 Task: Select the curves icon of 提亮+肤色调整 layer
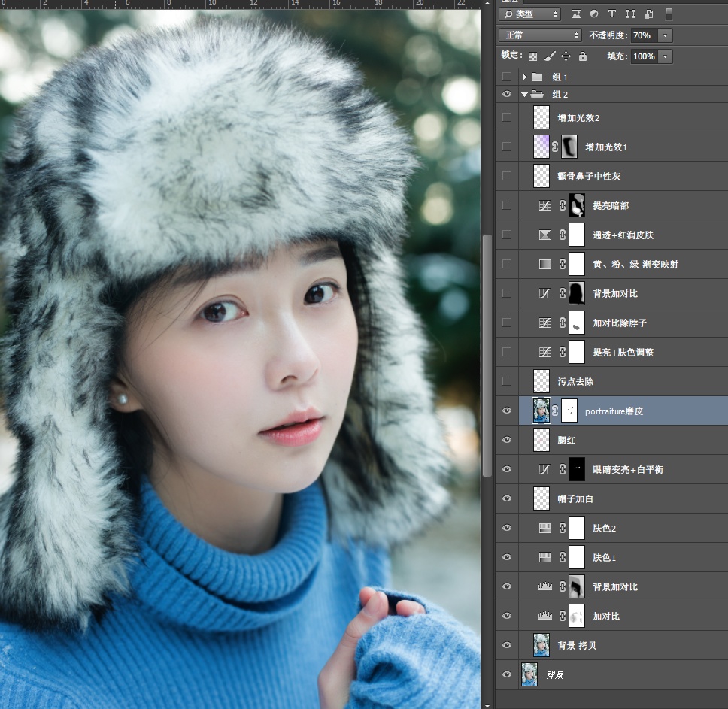click(545, 352)
